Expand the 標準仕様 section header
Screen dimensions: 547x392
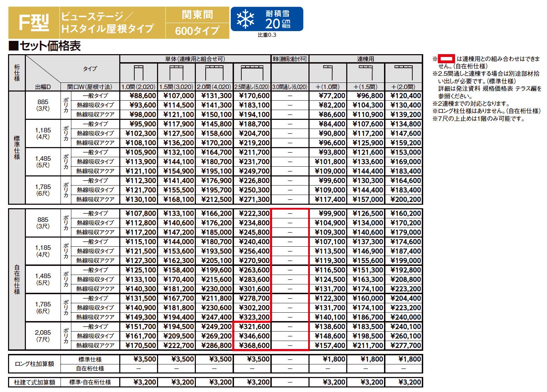pos(16,147)
